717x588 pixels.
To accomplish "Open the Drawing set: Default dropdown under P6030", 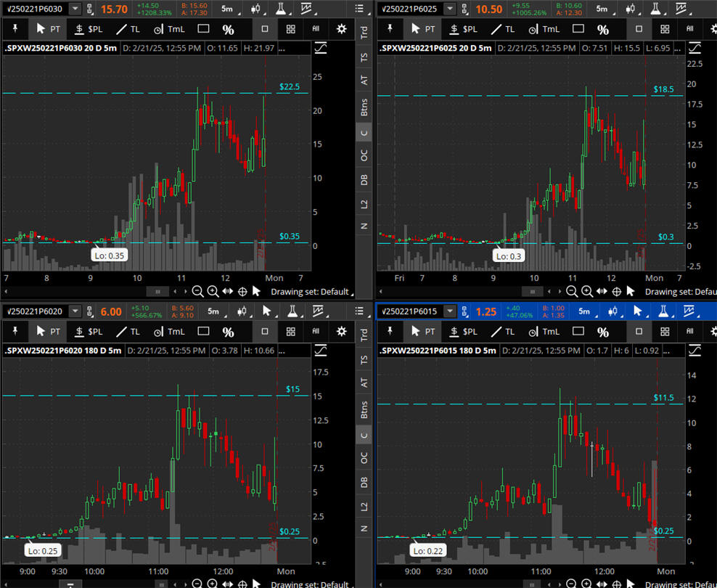I will tap(312, 291).
